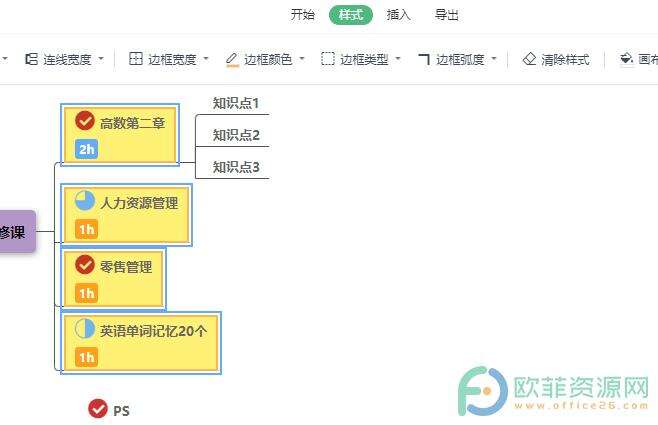Click the border width icon

(x=136, y=59)
